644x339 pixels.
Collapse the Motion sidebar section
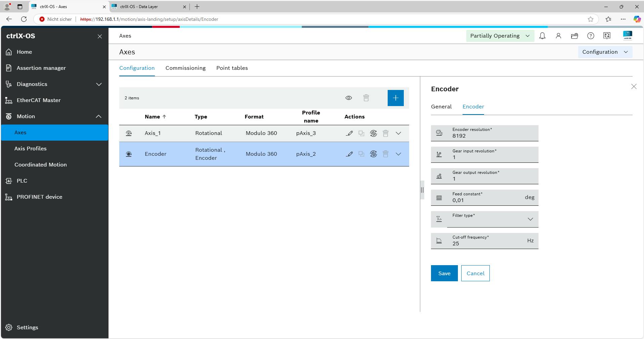98,116
